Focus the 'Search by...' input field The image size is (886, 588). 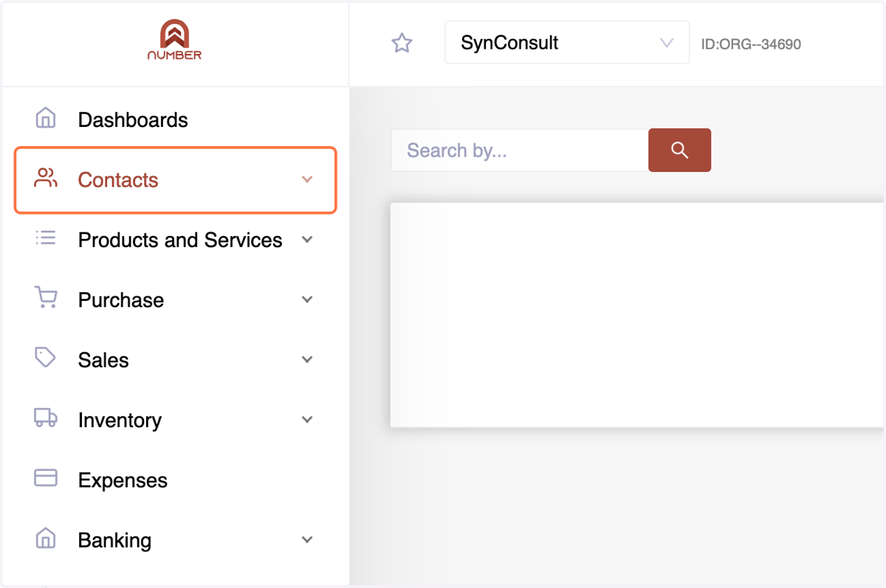[520, 151]
